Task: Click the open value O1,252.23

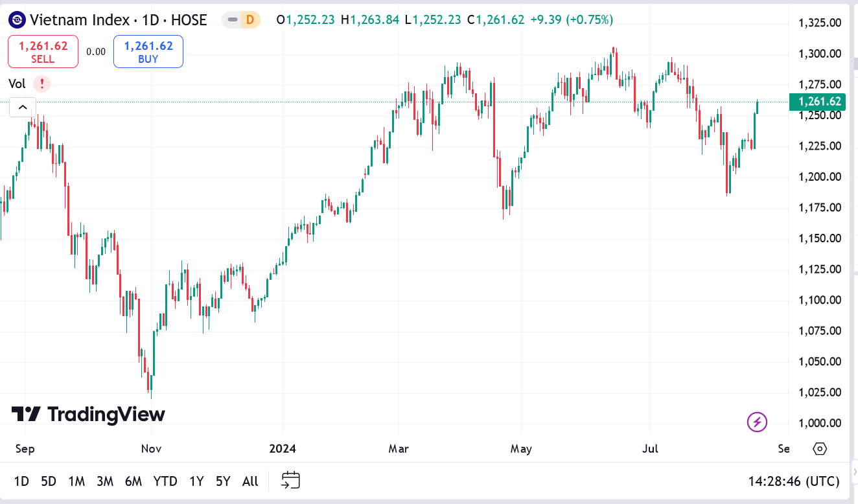Action: point(305,20)
